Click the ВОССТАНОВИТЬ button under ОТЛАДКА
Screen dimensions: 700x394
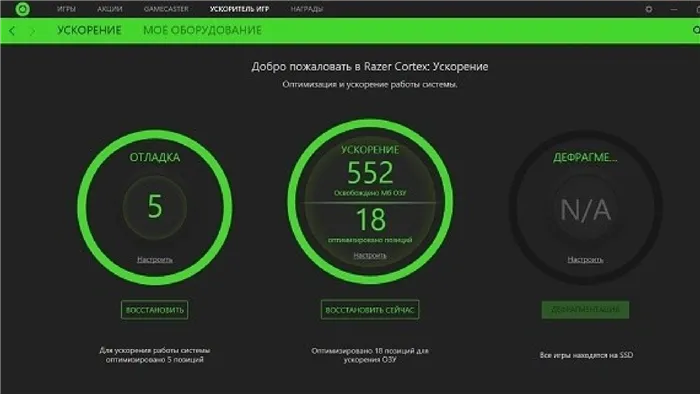pos(154,310)
